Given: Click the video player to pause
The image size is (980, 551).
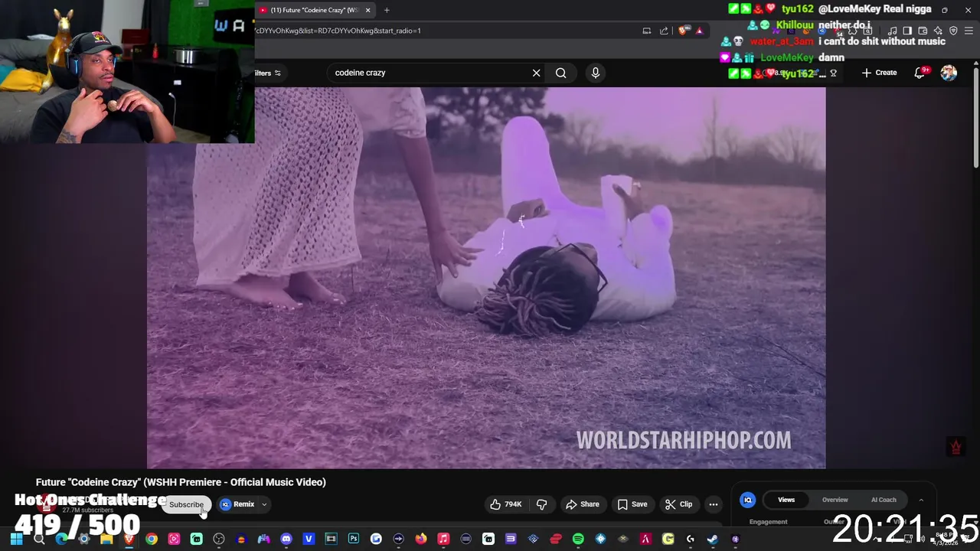Looking at the screenshot, I should [x=486, y=278].
